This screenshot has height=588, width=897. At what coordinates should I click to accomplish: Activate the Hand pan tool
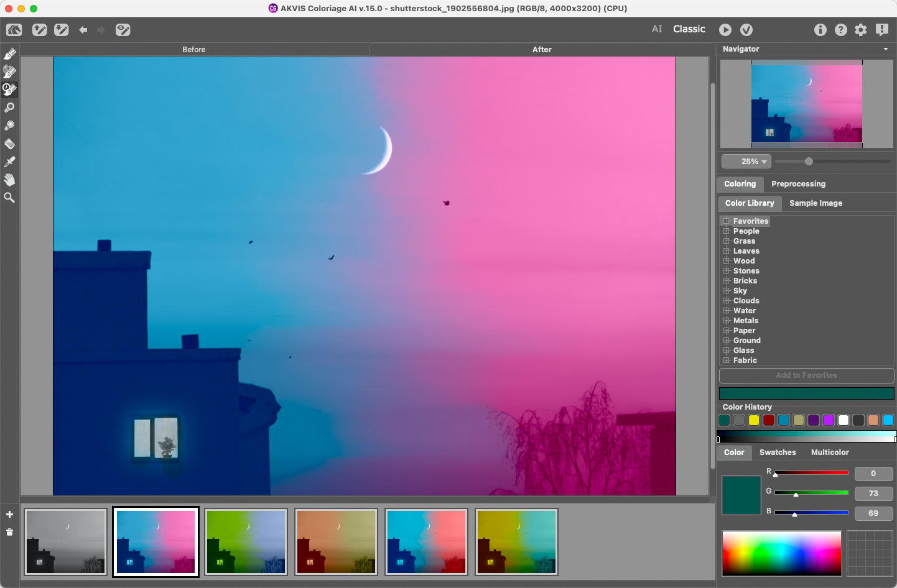tap(9, 180)
